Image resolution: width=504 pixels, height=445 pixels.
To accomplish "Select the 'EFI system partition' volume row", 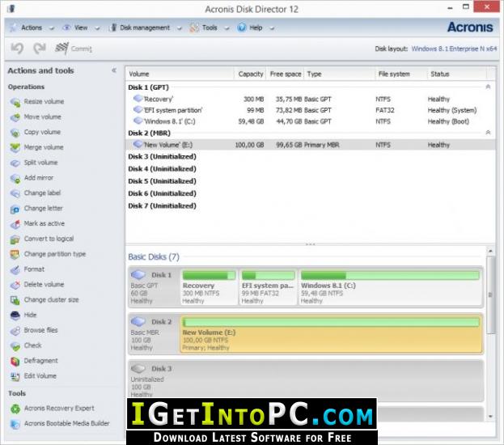I will 310,110.
